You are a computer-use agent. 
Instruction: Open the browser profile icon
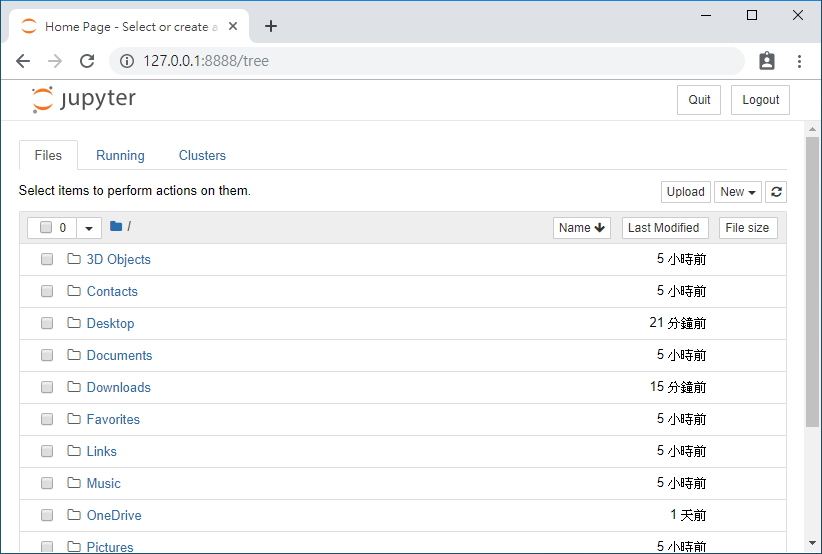pyautogui.click(x=766, y=61)
